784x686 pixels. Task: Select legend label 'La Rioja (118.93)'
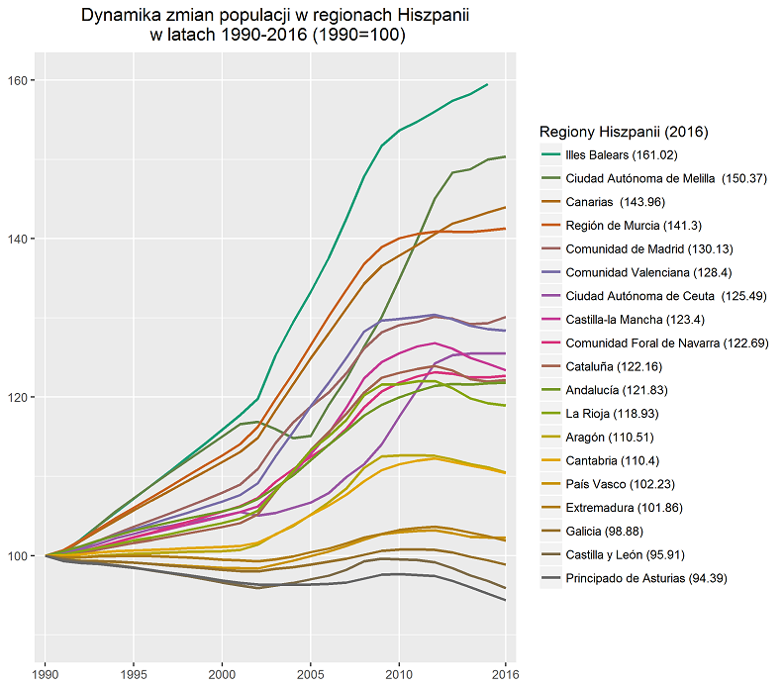point(612,414)
